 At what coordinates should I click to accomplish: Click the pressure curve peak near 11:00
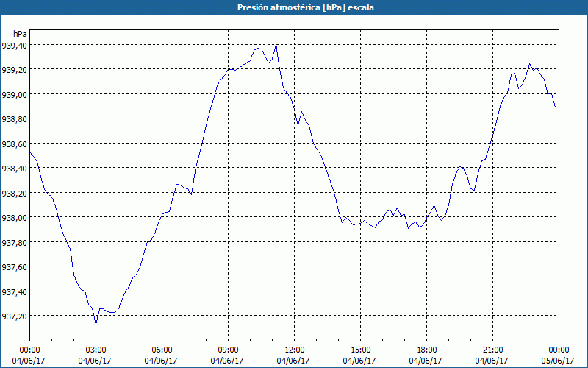click(x=276, y=44)
